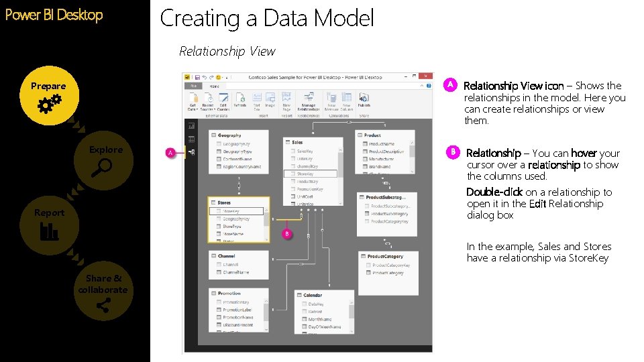644x362 pixels.
Task: Open the File tab
Action: point(193,86)
